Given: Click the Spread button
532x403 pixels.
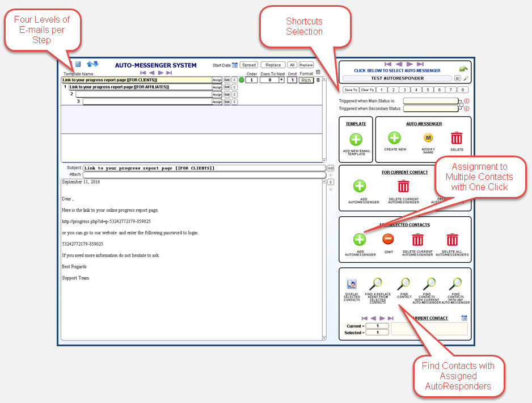Looking at the screenshot, I should [x=248, y=65].
